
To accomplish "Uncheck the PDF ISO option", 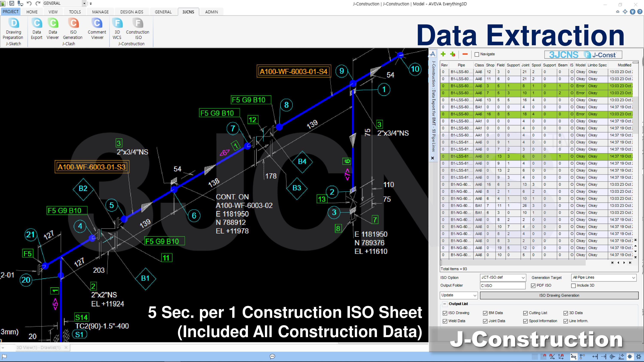I will point(533,286).
